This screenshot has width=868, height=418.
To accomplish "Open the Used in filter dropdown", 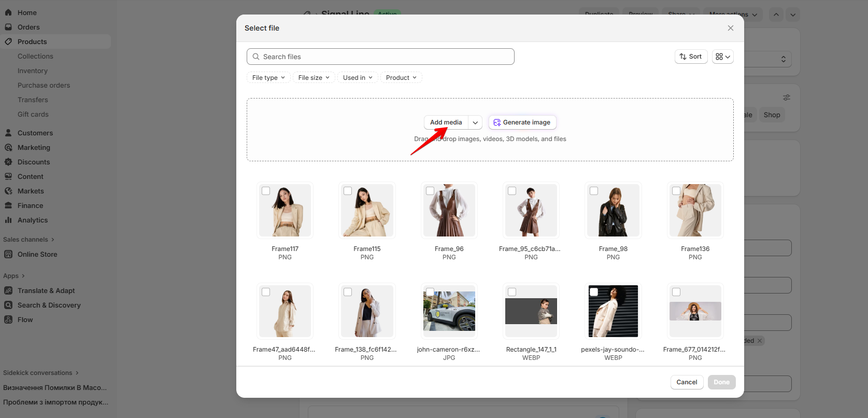I will tap(358, 78).
